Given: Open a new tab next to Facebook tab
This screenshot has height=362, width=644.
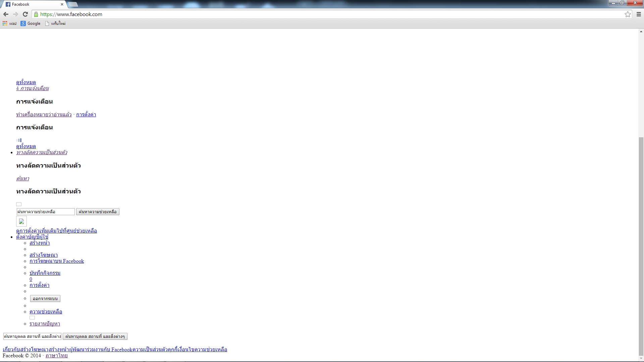Looking at the screenshot, I should 73,4.
